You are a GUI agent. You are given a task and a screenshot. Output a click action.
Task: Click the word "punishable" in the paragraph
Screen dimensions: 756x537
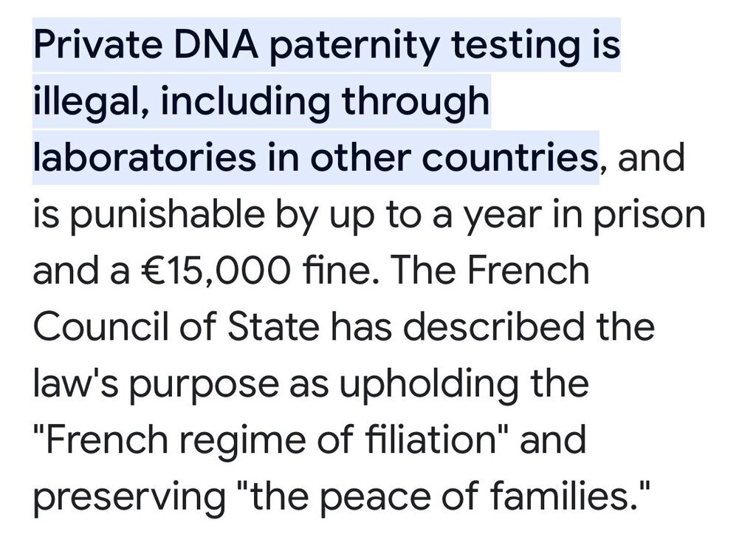tap(168, 215)
